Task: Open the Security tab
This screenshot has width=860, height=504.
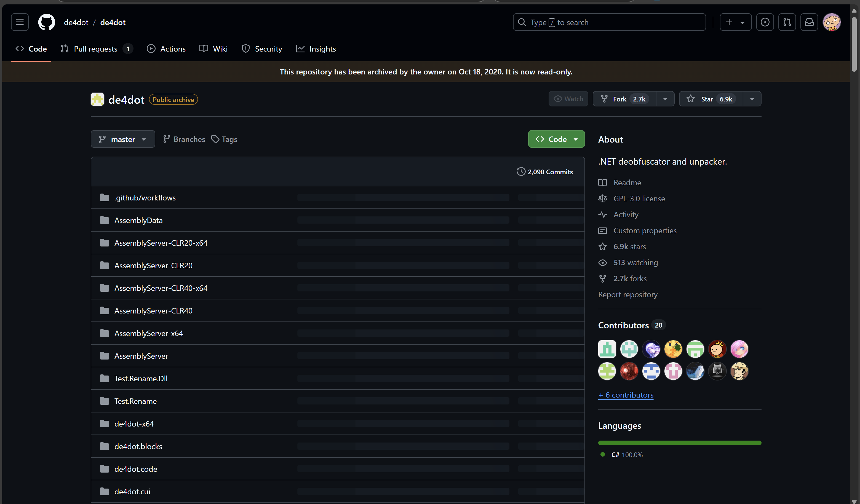Action: tap(262, 49)
